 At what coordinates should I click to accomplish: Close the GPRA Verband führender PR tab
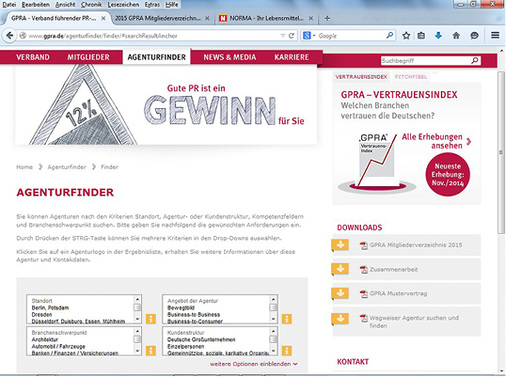[x=103, y=18]
